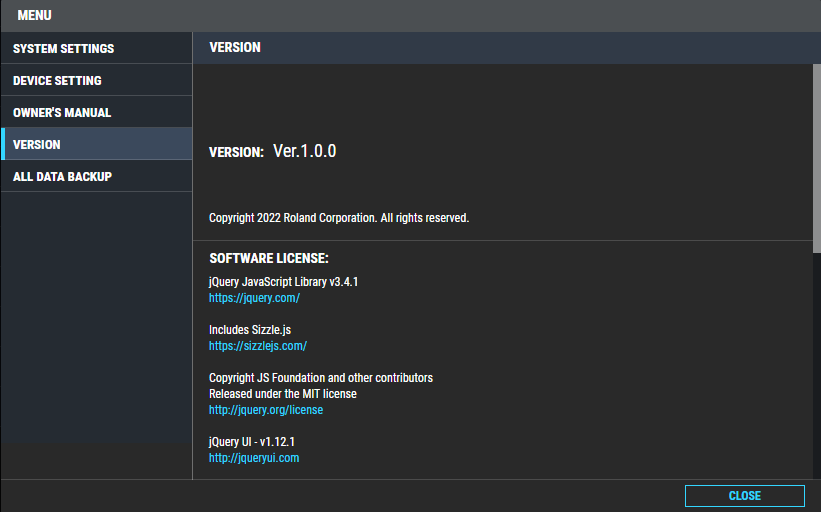Click the Ver.1.0.0 version number text
This screenshot has height=512, width=821.
click(305, 151)
